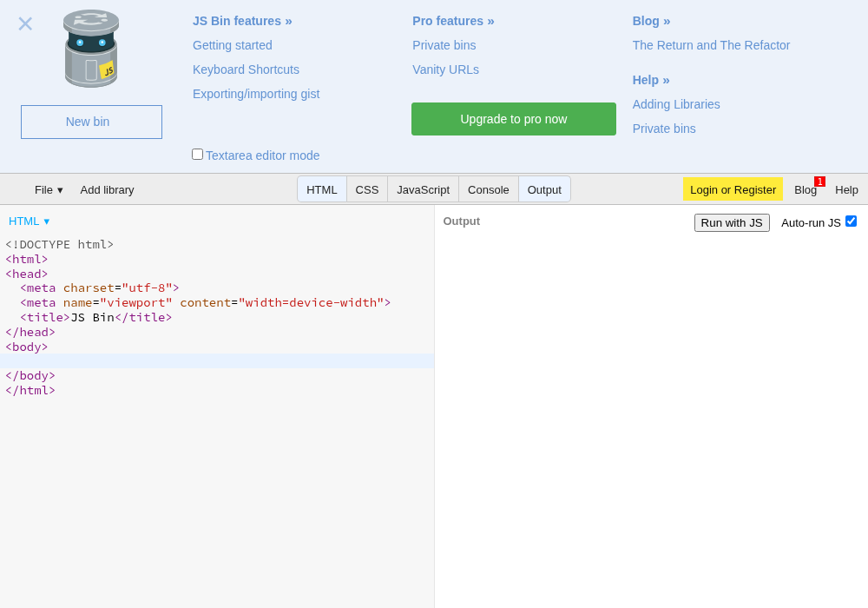Click the meta viewport line in editor
Image resolution: width=868 pixels, height=608 pixels.
pos(206,303)
